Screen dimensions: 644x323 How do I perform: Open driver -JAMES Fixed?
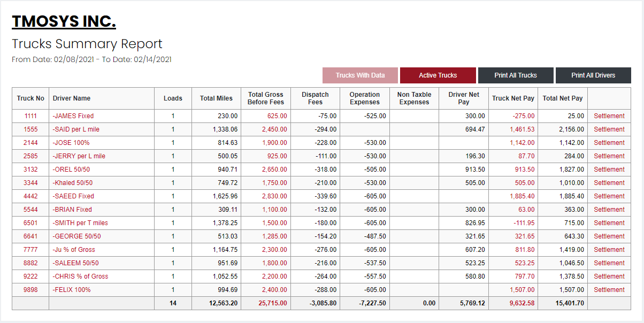pyautogui.click(x=73, y=116)
